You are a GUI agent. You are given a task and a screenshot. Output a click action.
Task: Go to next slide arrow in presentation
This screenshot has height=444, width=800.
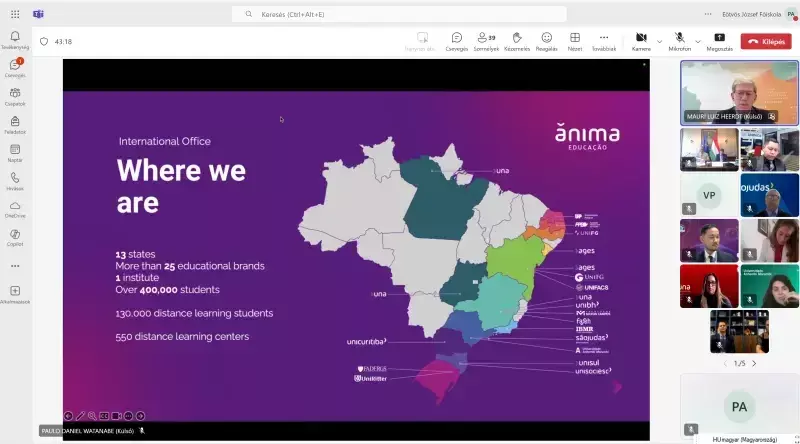click(140, 416)
